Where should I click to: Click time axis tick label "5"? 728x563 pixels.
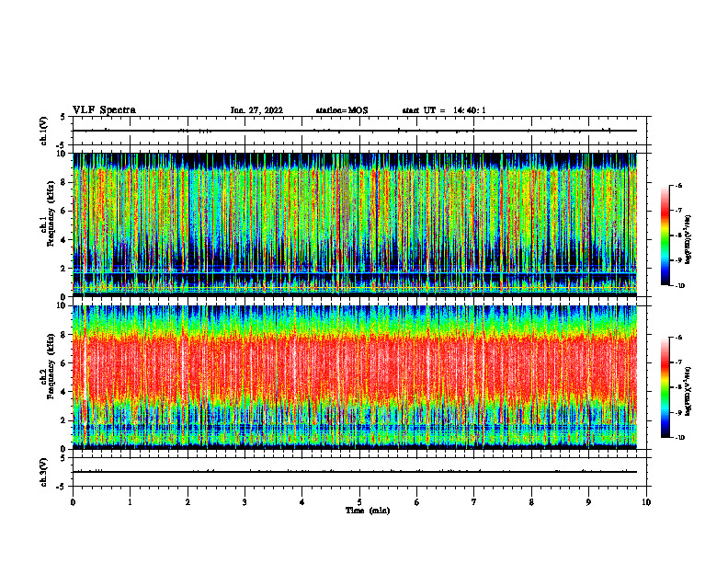(359, 502)
